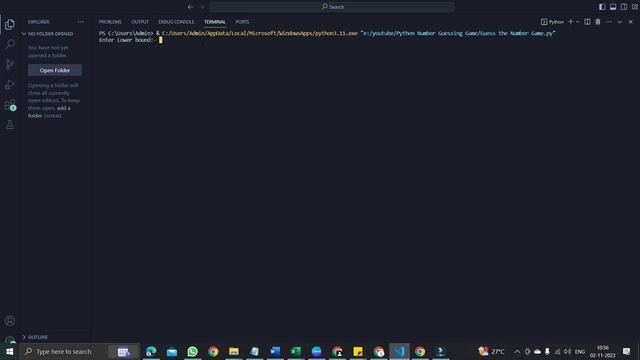The height and width of the screenshot is (360, 640).
Task: Open the volume control in system tray
Action: click(567, 351)
